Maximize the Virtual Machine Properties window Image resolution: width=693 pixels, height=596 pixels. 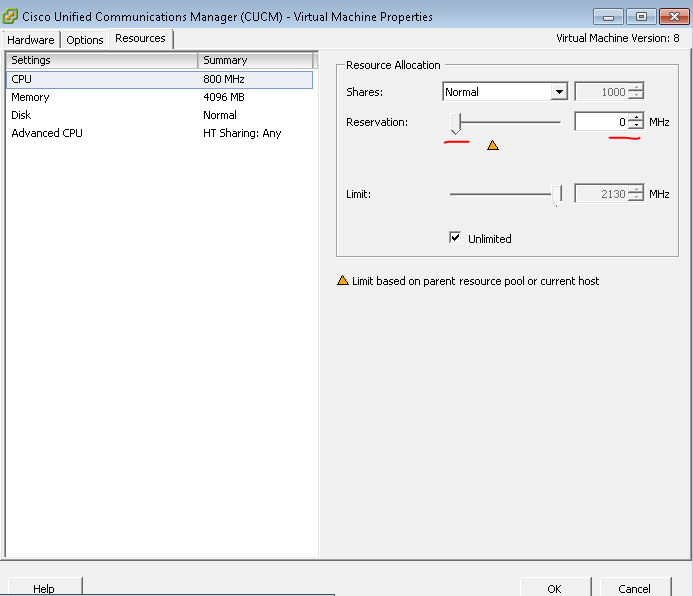tap(641, 17)
